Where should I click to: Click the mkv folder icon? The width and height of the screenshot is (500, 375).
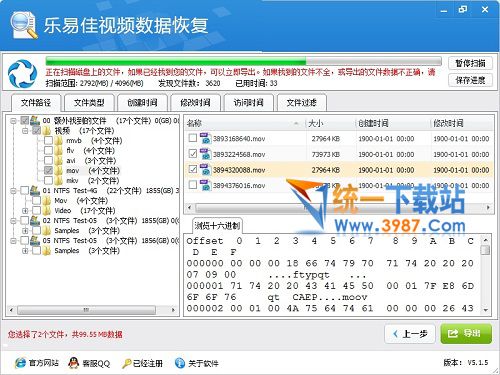pyautogui.click(x=59, y=181)
